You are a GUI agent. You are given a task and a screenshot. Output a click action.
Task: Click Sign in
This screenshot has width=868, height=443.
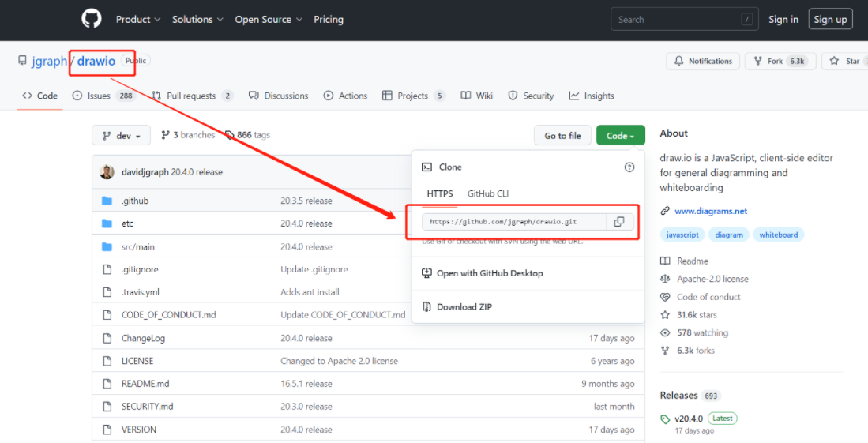coord(783,20)
